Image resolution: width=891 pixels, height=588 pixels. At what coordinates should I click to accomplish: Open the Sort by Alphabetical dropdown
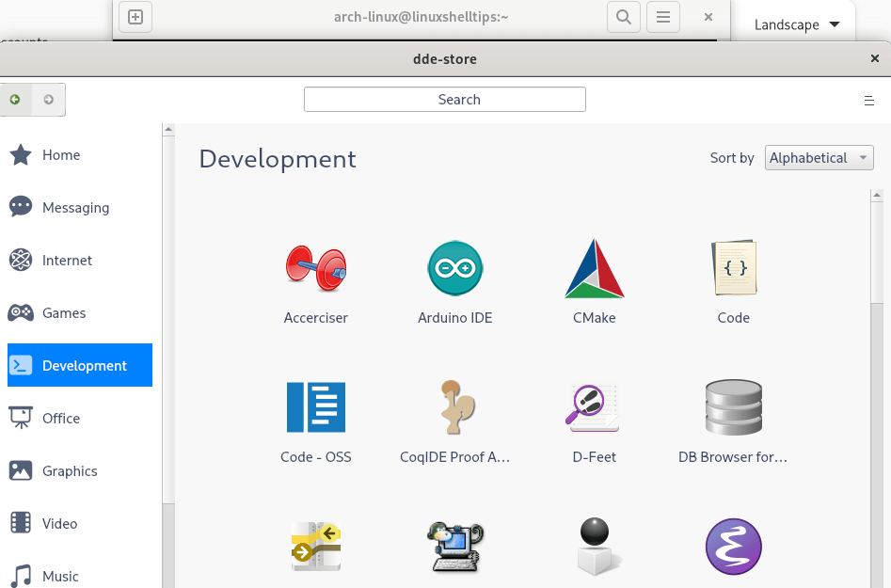point(819,157)
